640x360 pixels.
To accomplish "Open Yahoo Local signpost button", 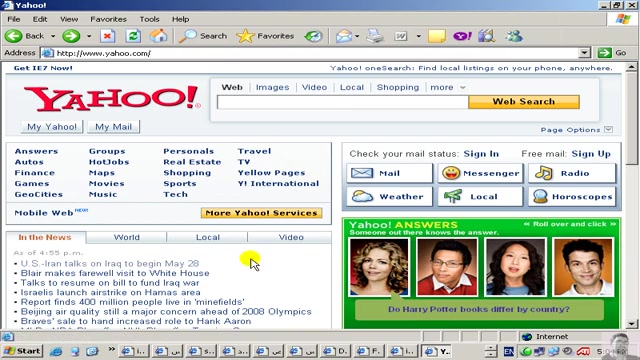I will [480, 197].
